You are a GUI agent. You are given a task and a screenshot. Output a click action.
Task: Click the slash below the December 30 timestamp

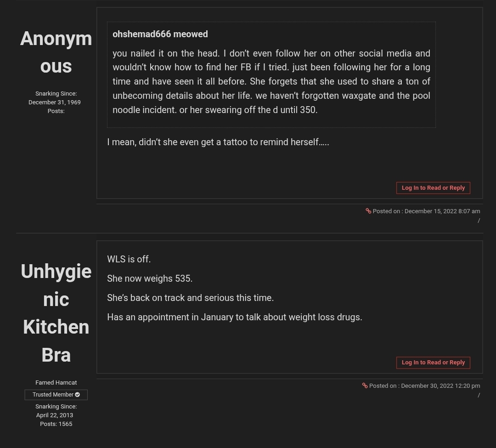(479, 395)
